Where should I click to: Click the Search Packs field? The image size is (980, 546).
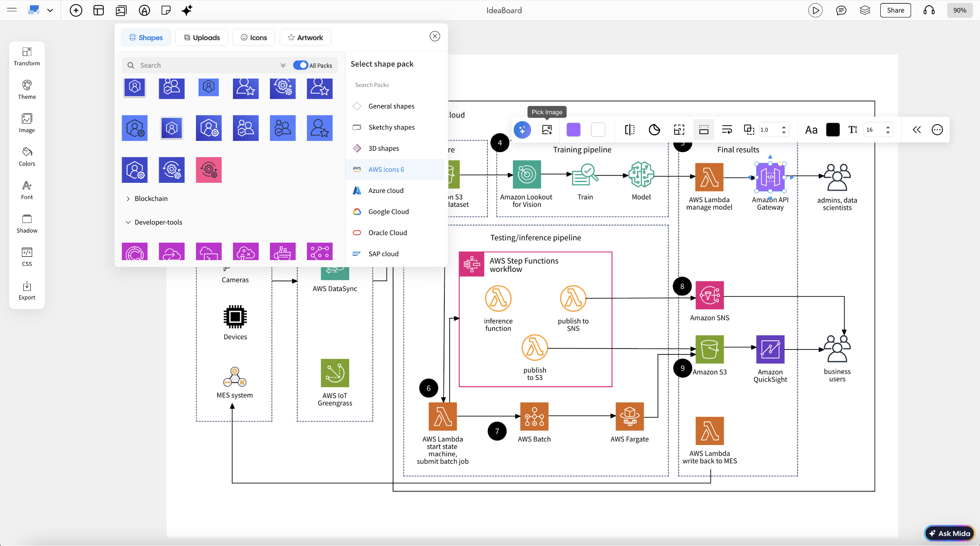394,85
